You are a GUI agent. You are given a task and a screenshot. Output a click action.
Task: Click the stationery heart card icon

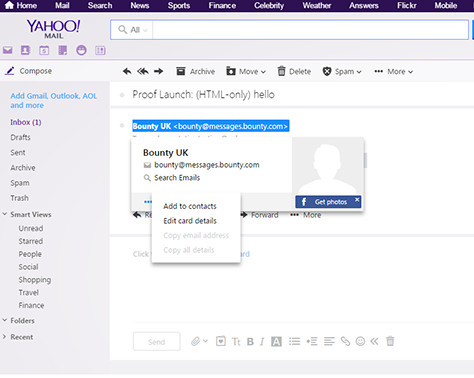point(221,341)
